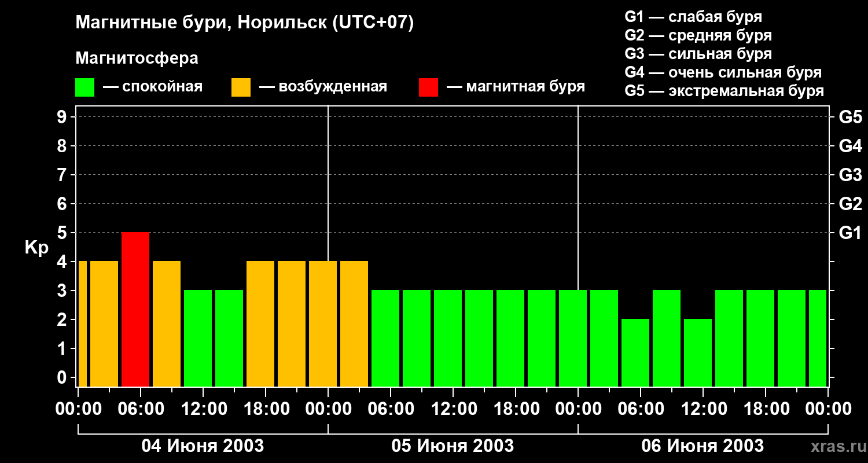The image size is (868, 463).
Task: Click the '05 Июня 2003' date label
Action: 453,446
